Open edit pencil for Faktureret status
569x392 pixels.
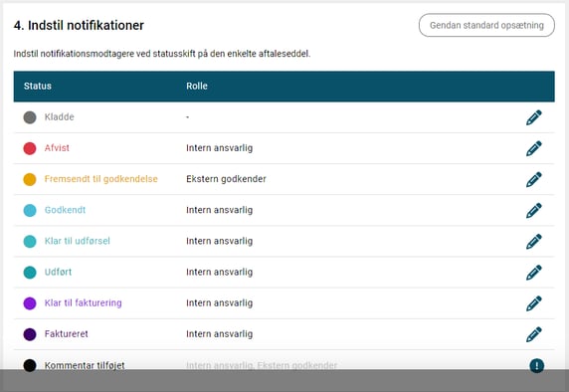point(534,334)
